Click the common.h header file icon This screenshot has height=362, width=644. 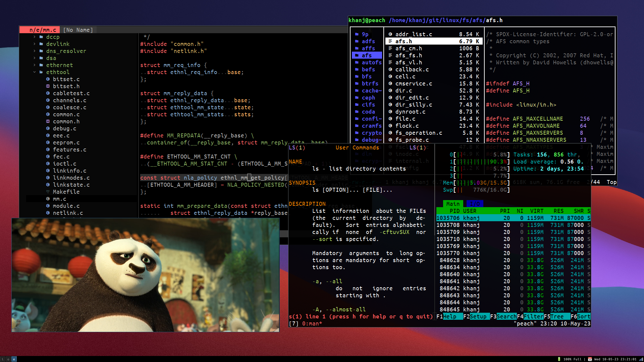(x=48, y=121)
